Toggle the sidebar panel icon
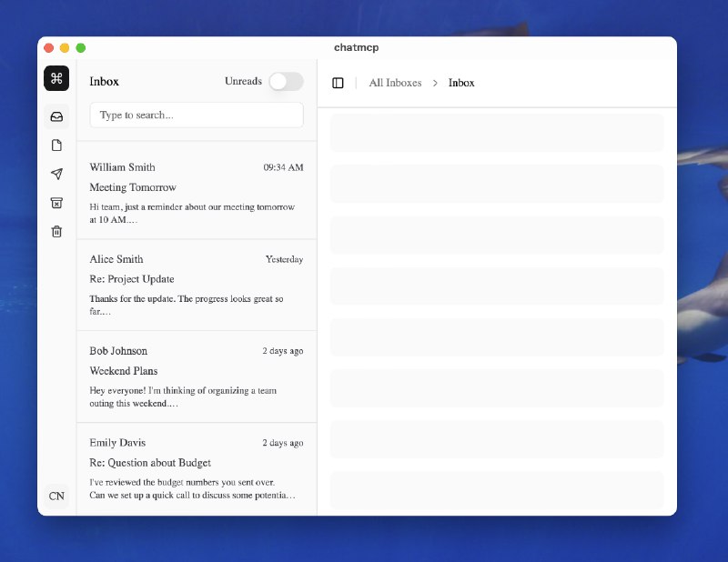 tap(338, 83)
